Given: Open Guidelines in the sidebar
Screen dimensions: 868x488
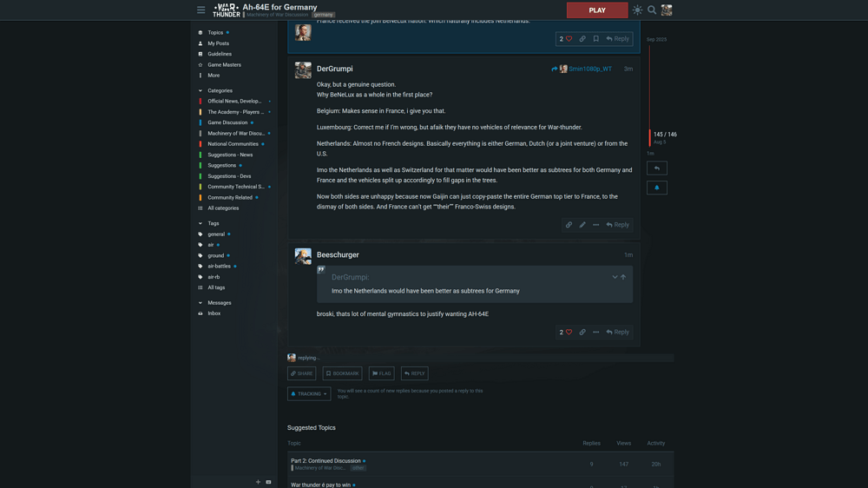Looking at the screenshot, I should (220, 54).
